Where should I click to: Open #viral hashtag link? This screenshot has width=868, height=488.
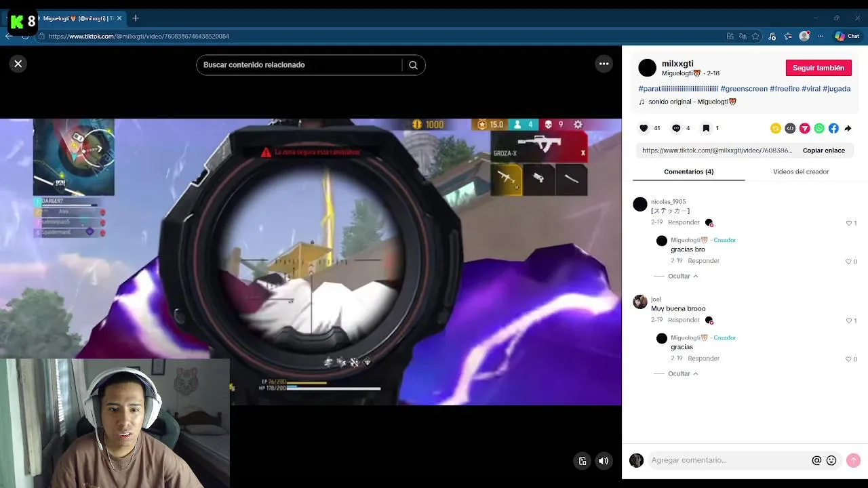tap(811, 89)
